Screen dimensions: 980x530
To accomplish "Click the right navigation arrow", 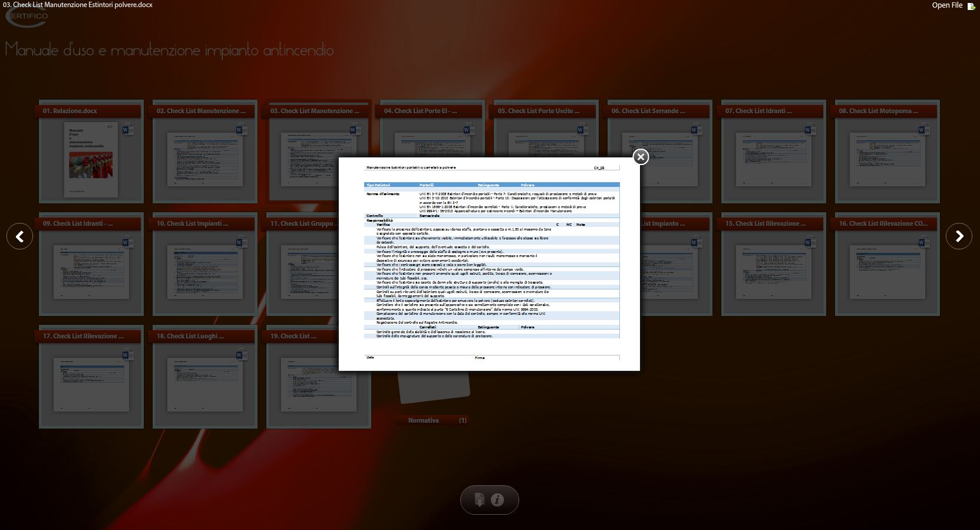I will [x=959, y=236].
